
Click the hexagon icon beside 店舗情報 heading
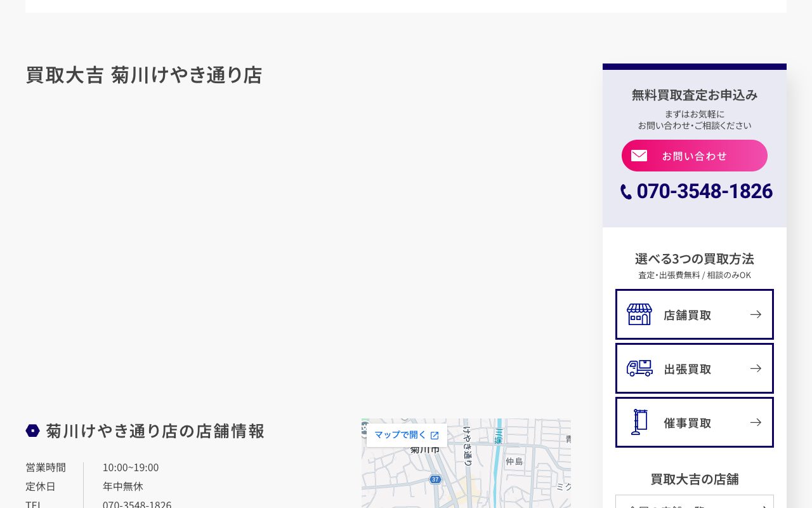[32, 431]
